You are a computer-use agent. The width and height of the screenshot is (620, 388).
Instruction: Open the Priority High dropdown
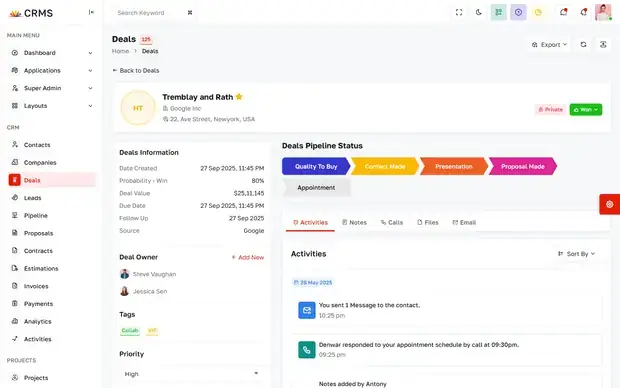tap(192, 374)
